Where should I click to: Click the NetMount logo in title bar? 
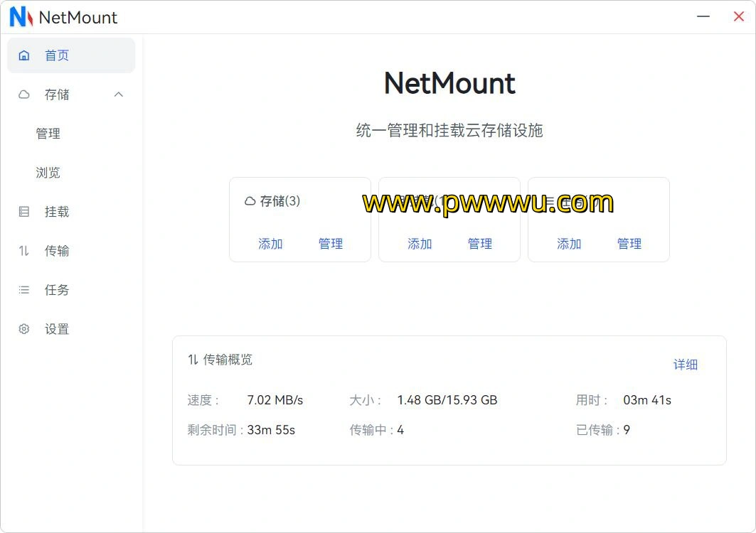21,17
